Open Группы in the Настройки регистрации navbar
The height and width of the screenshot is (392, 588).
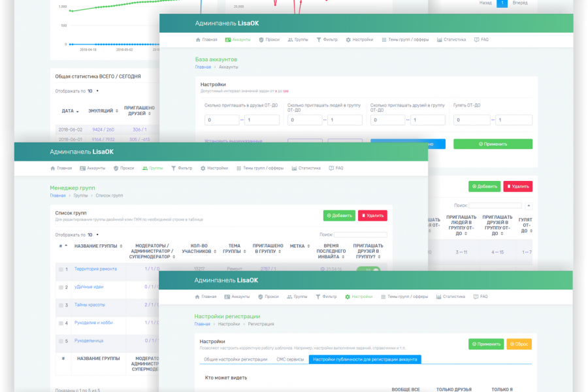297,297
